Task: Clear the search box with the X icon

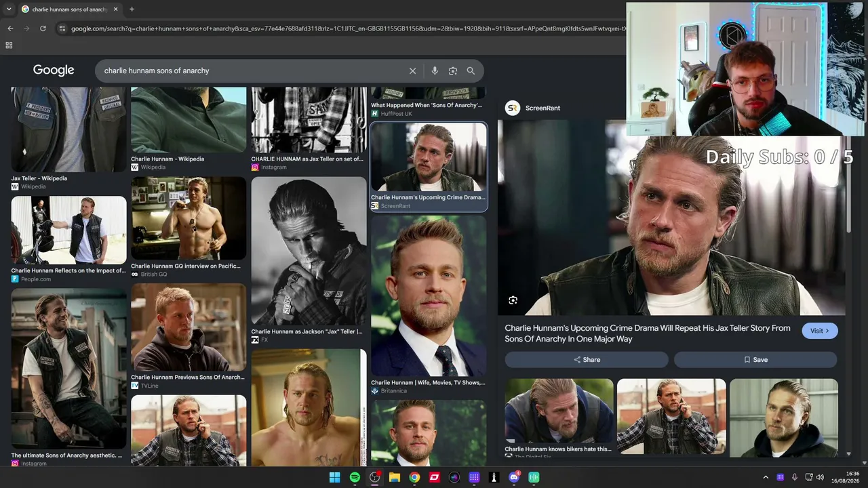Action: [412, 70]
